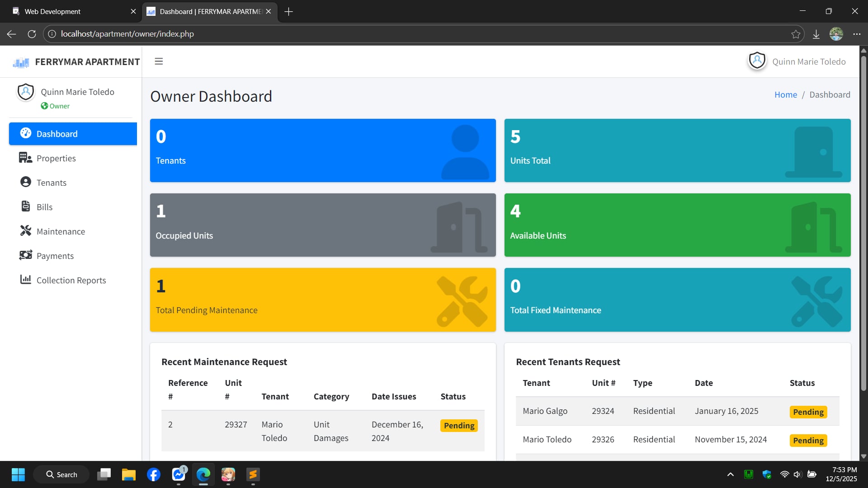
Task: Open Properties from the sidebar icon
Action: (x=25, y=158)
